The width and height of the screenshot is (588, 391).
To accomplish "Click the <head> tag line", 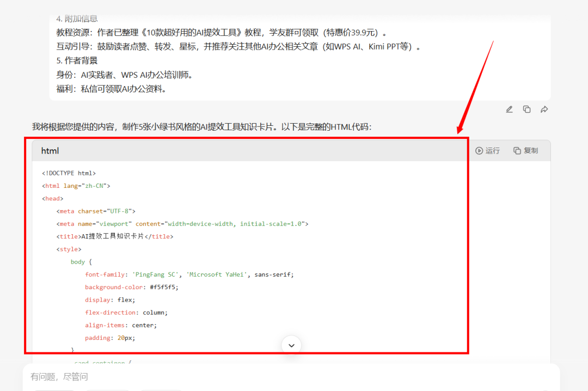I will coord(52,199).
